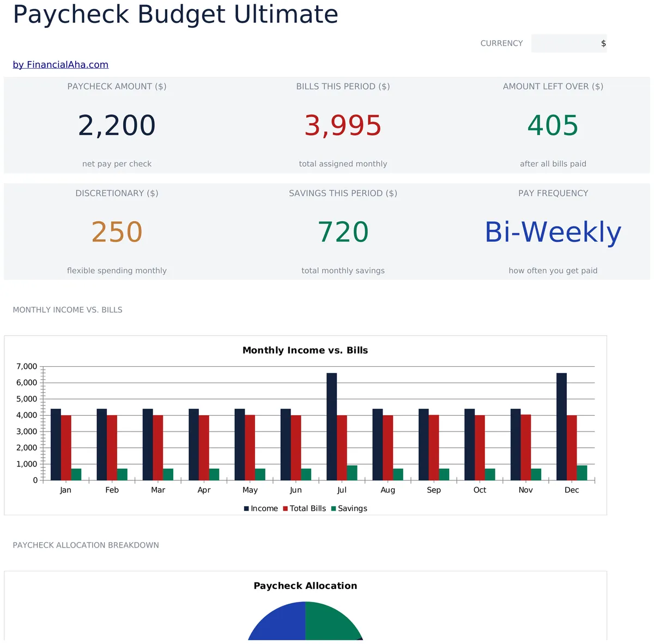
Task: Click the Income legend swatch
Action: pos(246,509)
